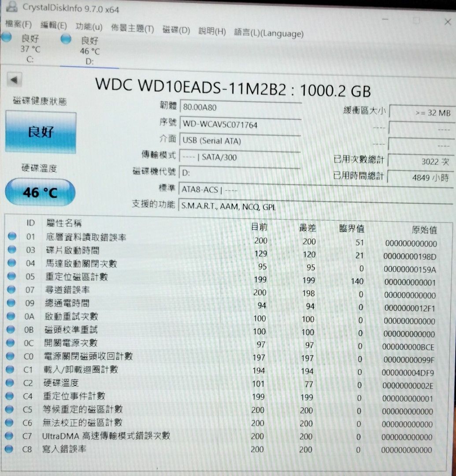Open the 編輯(E) menu
The height and width of the screenshot is (476, 456).
click(54, 26)
